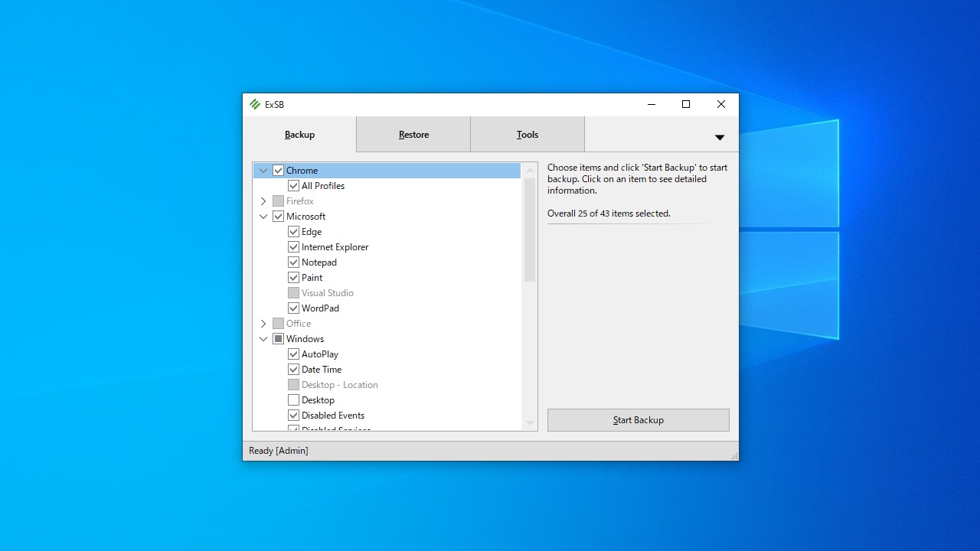Screen dimensions: 980x551
Task: Click the disabled Firefox checkbox
Action: 278,201
